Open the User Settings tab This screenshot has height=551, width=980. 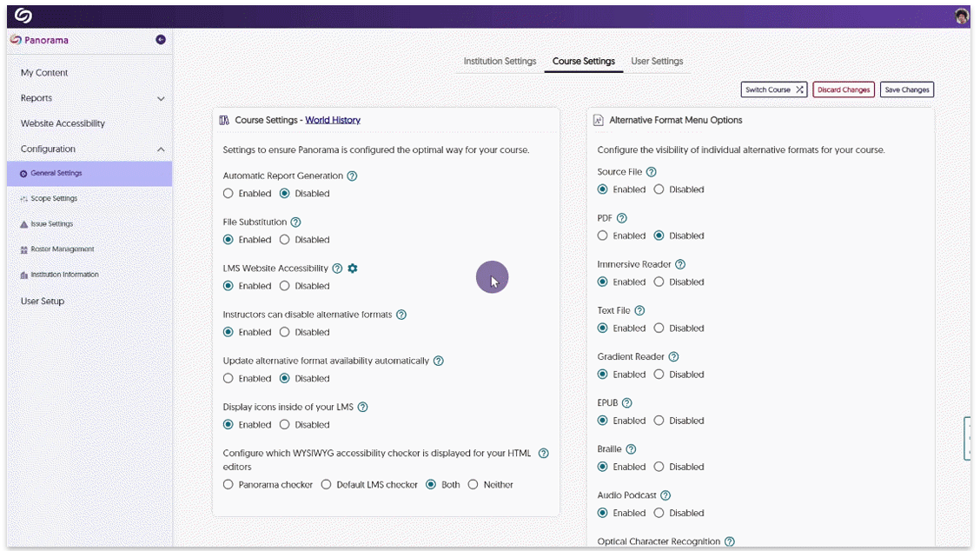(658, 61)
